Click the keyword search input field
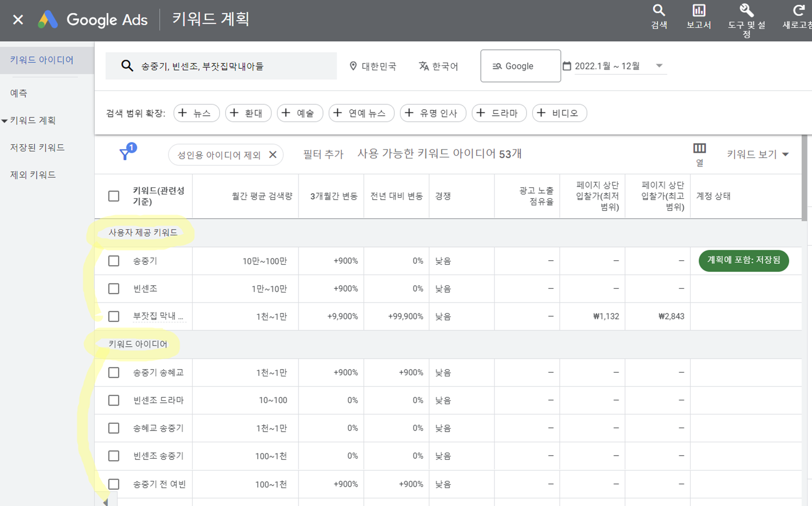 [x=221, y=66]
